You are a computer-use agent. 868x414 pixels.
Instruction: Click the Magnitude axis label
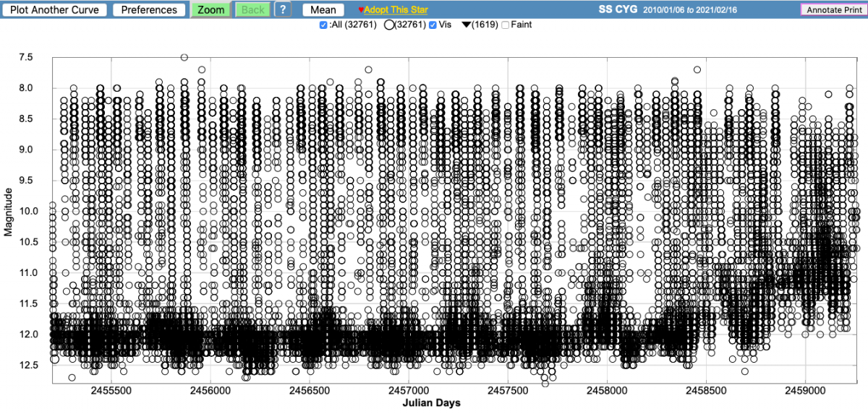[9, 211]
